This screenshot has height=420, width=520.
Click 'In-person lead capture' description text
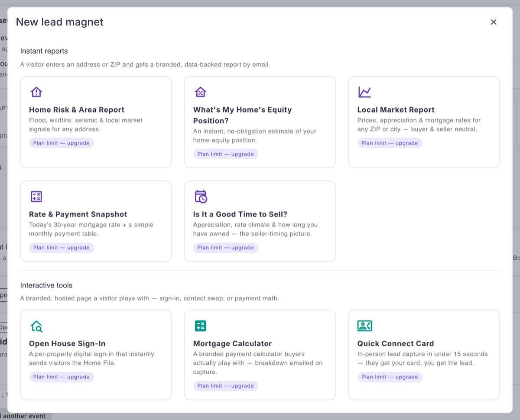coord(422,359)
